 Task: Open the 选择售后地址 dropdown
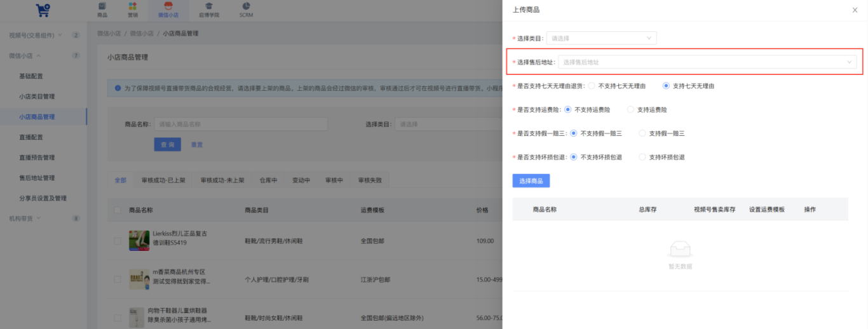tap(707, 62)
